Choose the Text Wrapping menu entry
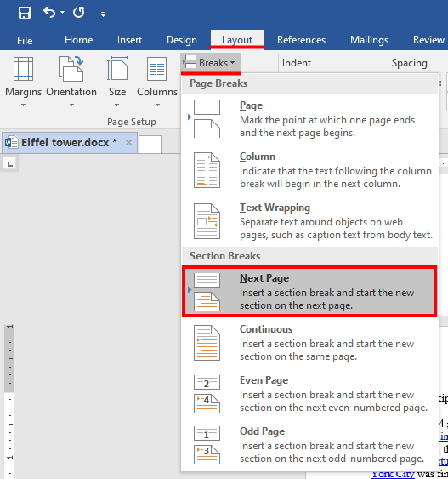The height and width of the screenshot is (479, 448). coord(309,221)
